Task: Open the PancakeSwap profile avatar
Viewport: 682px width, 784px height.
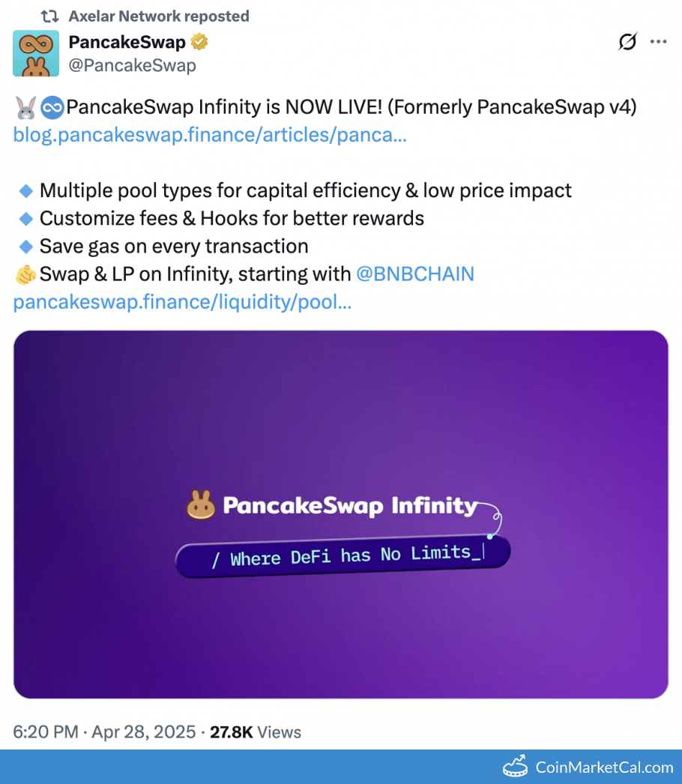Action: (x=36, y=54)
